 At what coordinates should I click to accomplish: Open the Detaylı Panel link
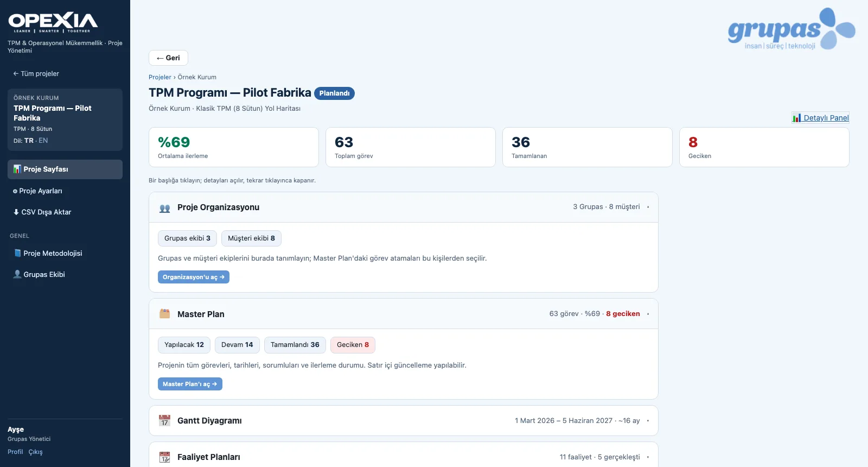click(x=820, y=118)
